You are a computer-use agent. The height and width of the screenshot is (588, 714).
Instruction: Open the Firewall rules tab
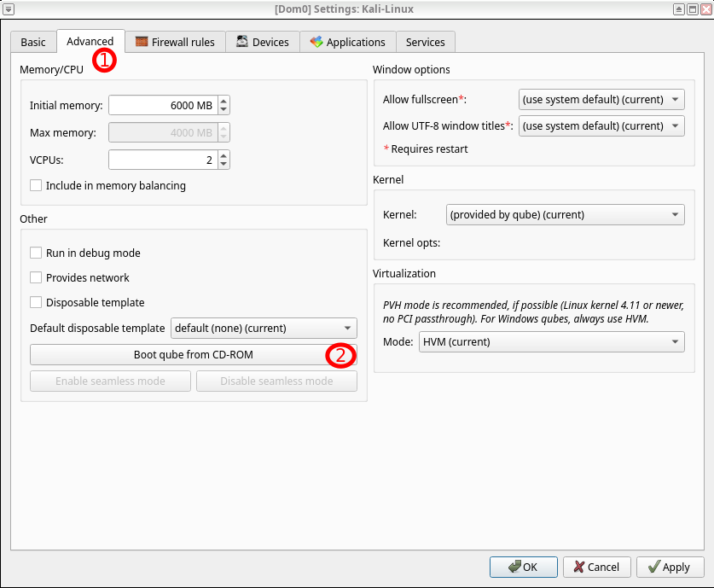pos(177,42)
